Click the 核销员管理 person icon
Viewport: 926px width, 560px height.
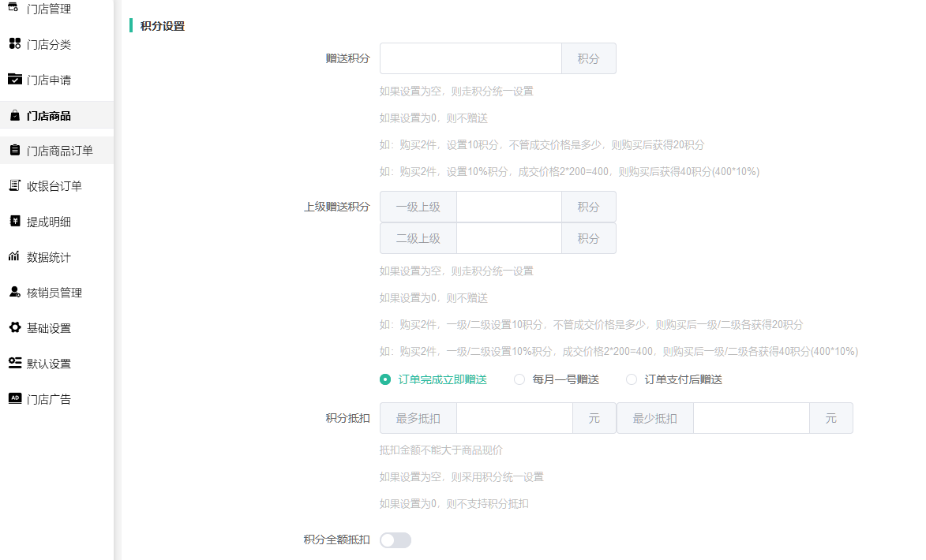pyautogui.click(x=15, y=292)
